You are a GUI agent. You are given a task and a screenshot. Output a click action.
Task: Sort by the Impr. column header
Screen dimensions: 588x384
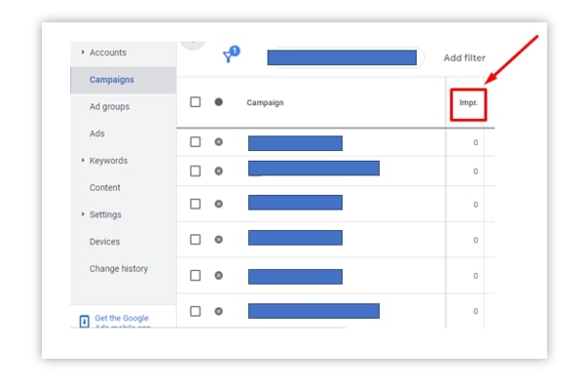pos(469,102)
